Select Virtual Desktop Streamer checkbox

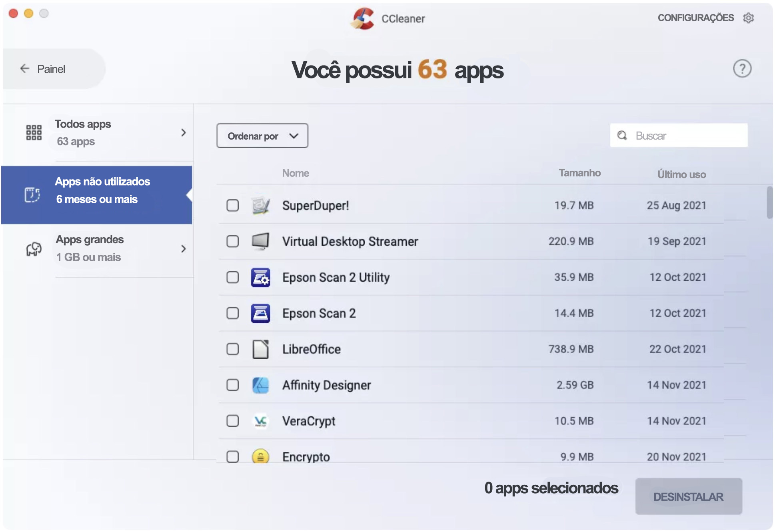point(233,241)
